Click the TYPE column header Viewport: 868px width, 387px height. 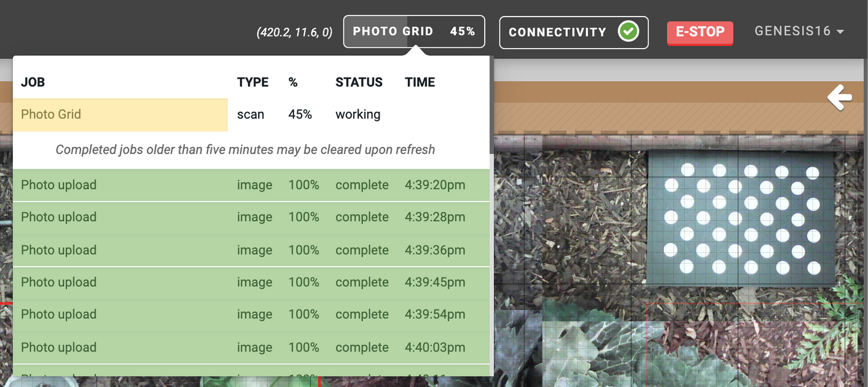[252, 82]
